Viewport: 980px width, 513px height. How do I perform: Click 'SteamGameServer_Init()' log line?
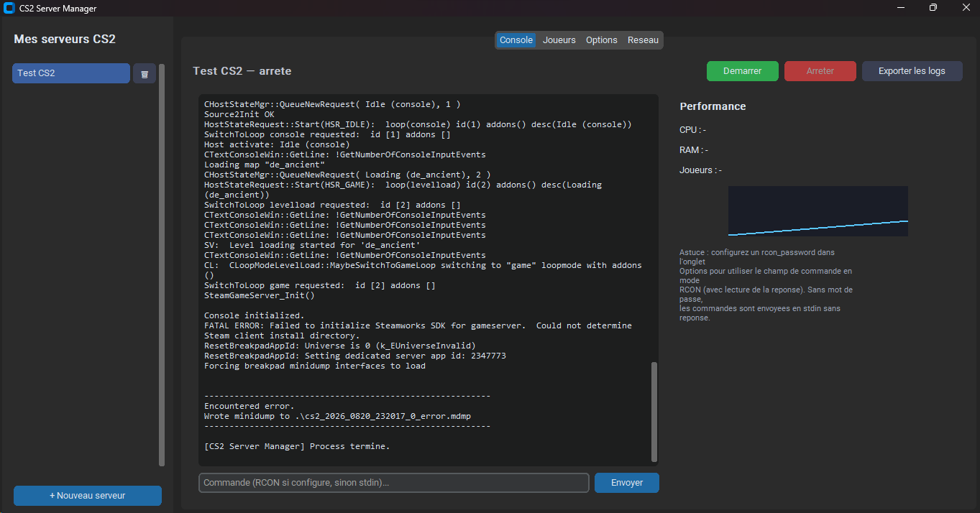click(x=260, y=295)
